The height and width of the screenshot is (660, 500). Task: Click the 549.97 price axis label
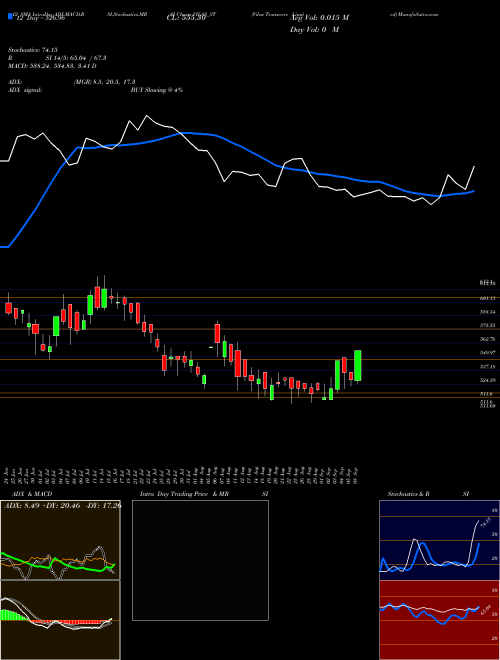[487, 353]
